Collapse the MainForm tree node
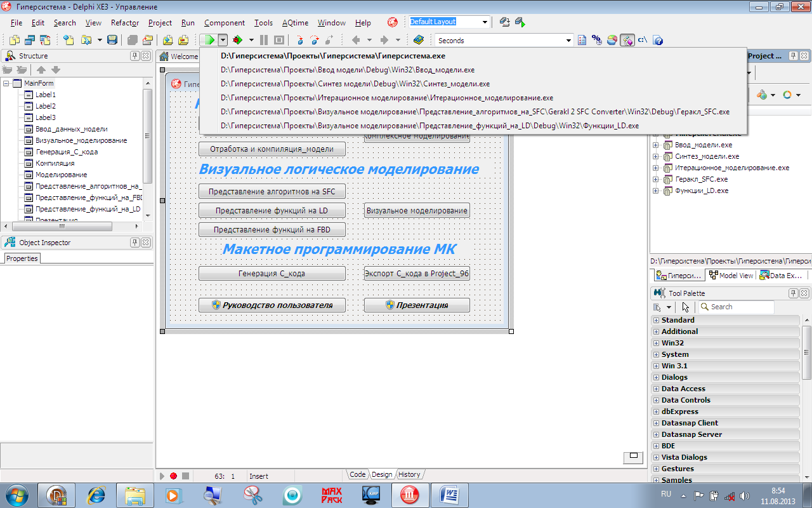The height and width of the screenshot is (508, 812). coord(6,83)
